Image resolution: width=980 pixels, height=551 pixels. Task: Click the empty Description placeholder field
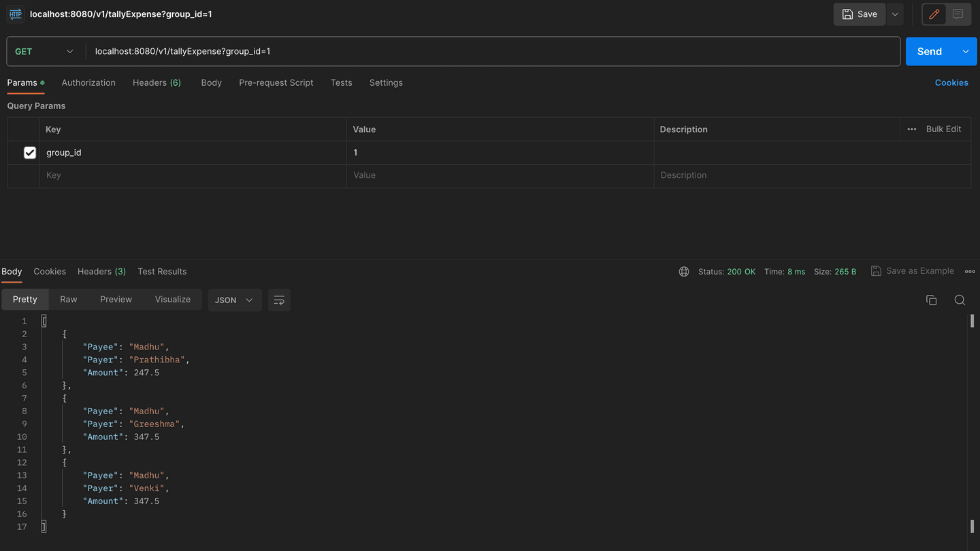click(812, 176)
